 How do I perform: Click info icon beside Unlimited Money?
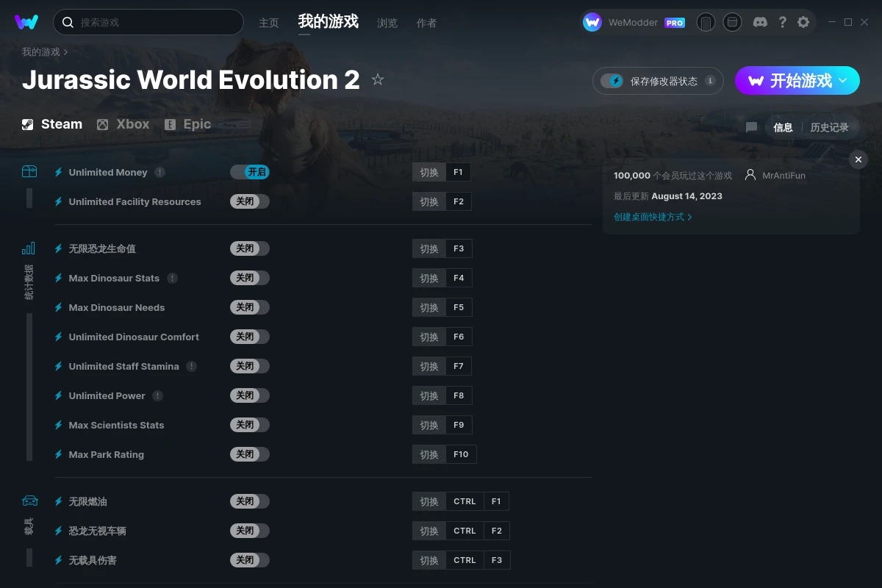pos(159,172)
